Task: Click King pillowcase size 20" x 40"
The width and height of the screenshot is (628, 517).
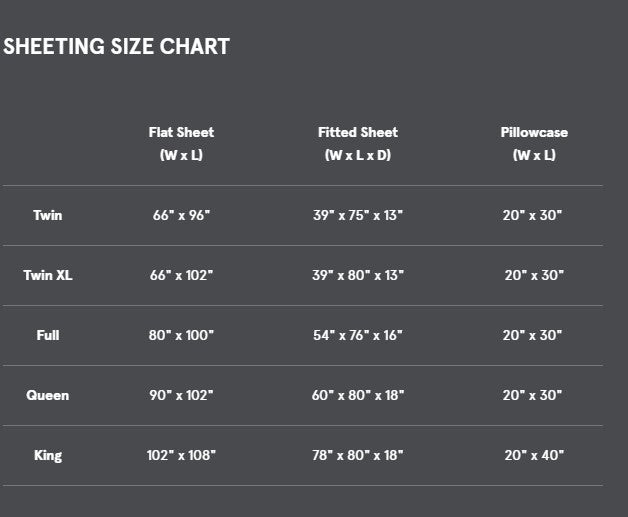Action: [x=534, y=455]
